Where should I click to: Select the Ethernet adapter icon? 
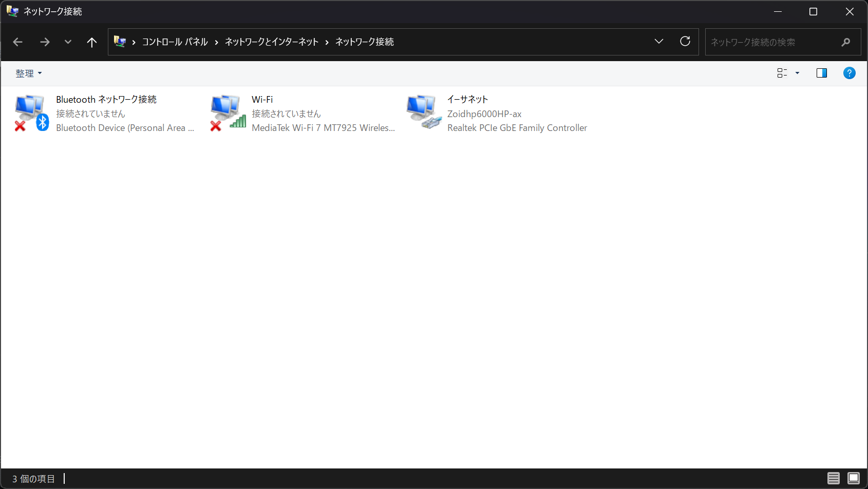[423, 112]
